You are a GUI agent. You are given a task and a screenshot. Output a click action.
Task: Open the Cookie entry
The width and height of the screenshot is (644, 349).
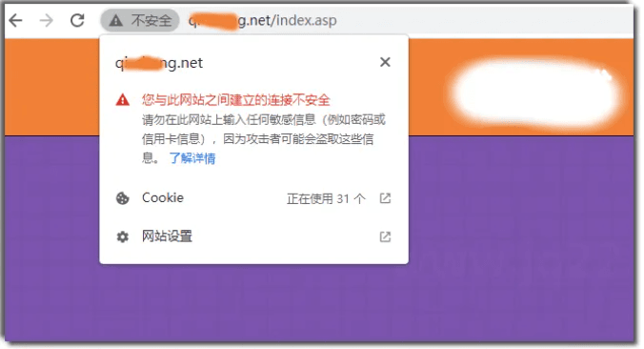[253, 198]
